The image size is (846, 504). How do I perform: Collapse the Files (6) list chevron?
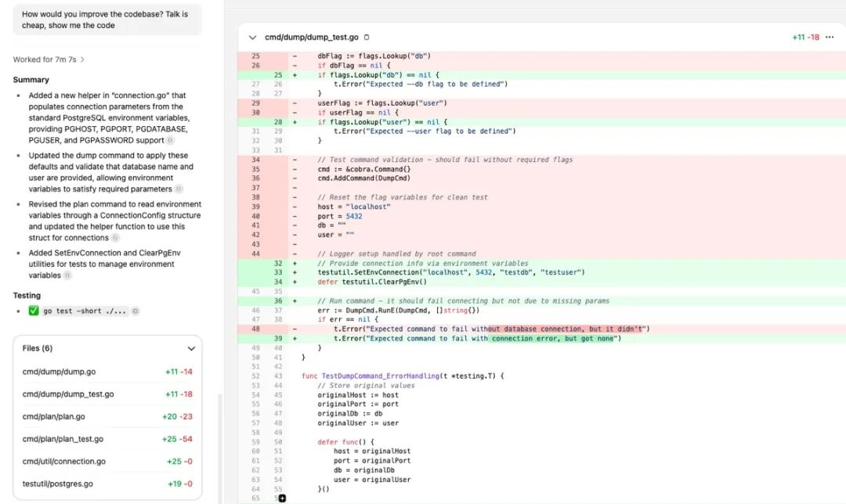coord(191,348)
